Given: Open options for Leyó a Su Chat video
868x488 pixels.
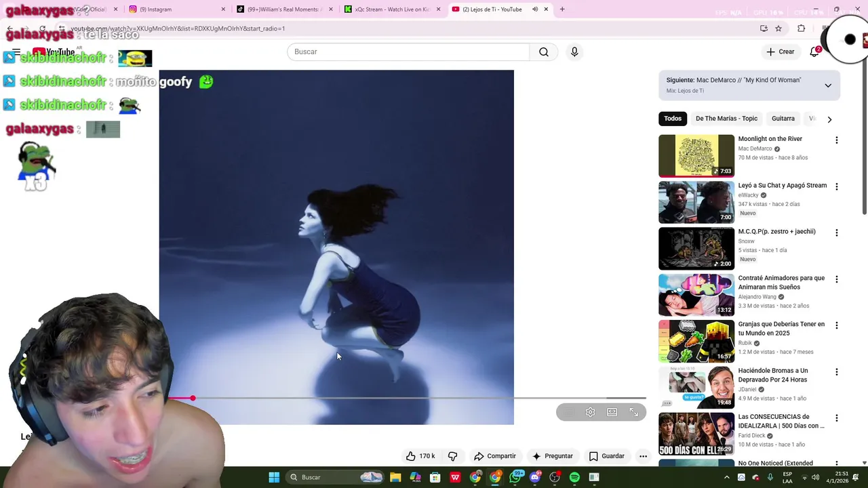Looking at the screenshot, I should pos(836,186).
